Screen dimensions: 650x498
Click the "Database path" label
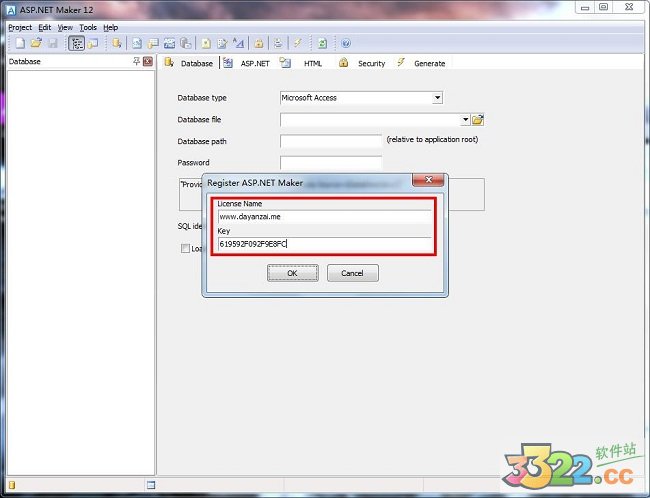point(202,141)
